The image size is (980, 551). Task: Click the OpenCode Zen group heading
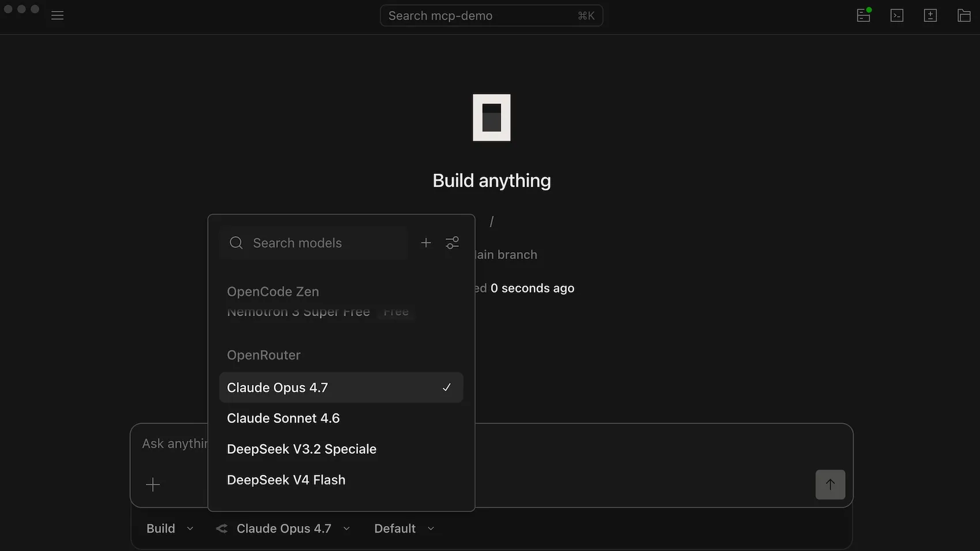pos(273,292)
